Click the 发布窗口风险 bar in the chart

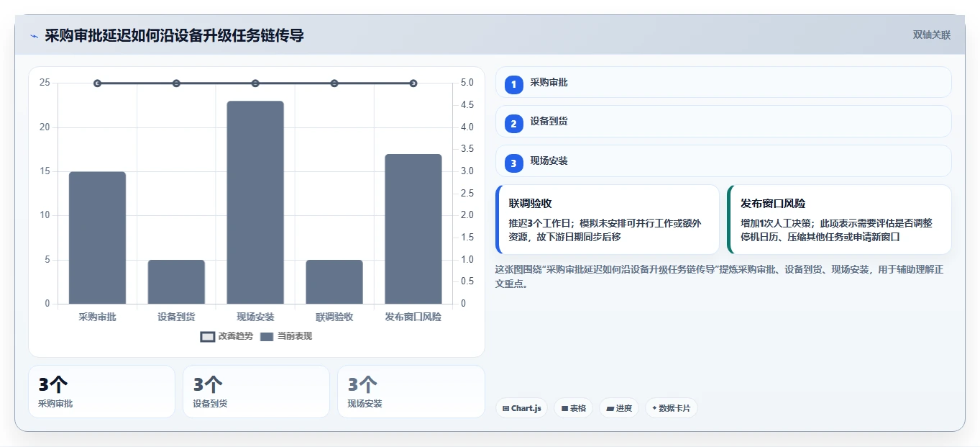pyautogui.click(x=413, y=229)
